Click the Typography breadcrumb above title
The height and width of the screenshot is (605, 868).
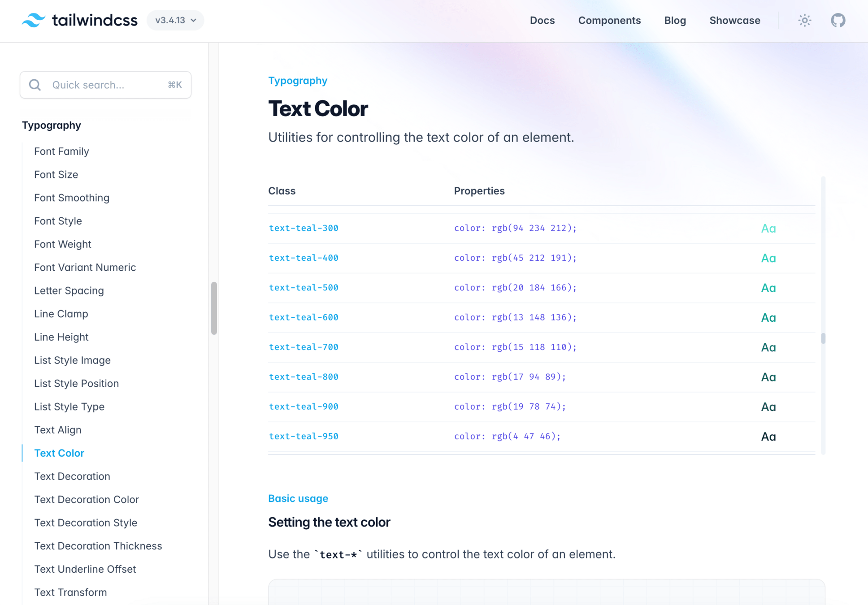tap(298, 81)
